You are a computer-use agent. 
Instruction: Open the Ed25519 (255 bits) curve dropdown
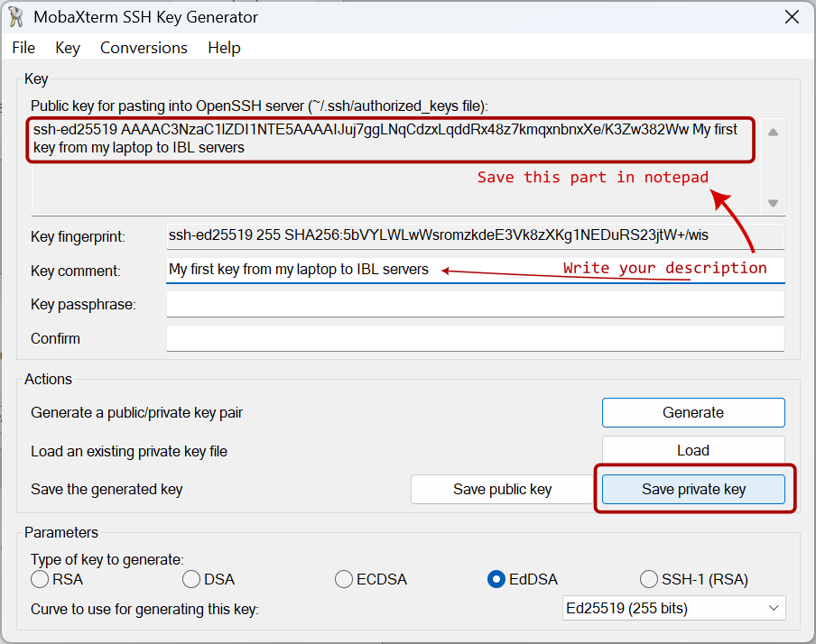(674, 608)
